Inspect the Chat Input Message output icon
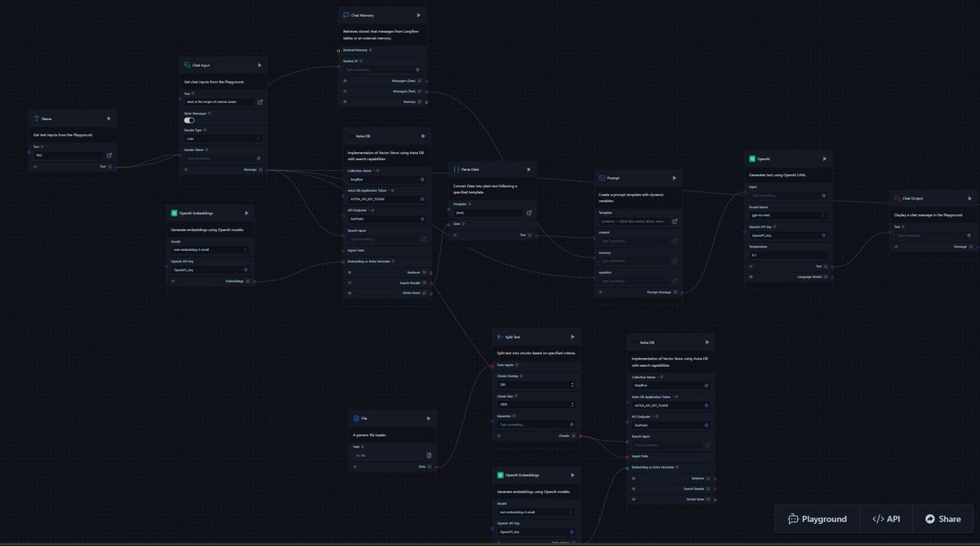Image resolution: width=980 pixels, height=546 pixels. (260, 170)
